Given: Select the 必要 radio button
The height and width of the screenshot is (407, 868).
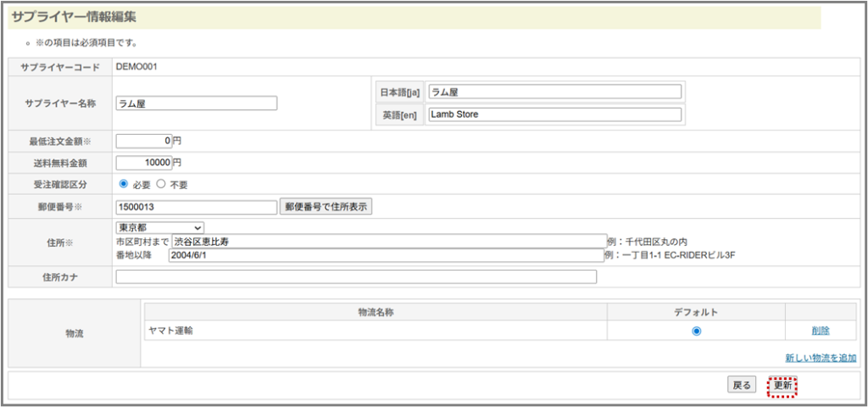Looking at the screenshot, I should pos(124,184).
